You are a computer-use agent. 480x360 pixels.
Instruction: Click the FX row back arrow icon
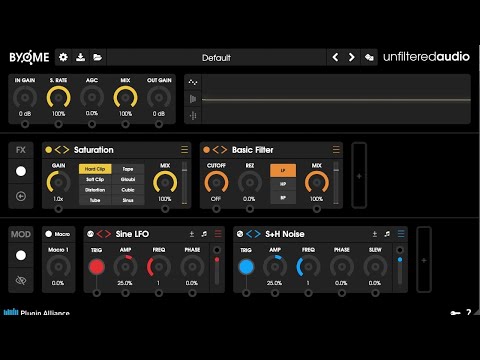(x=21, y=196)
